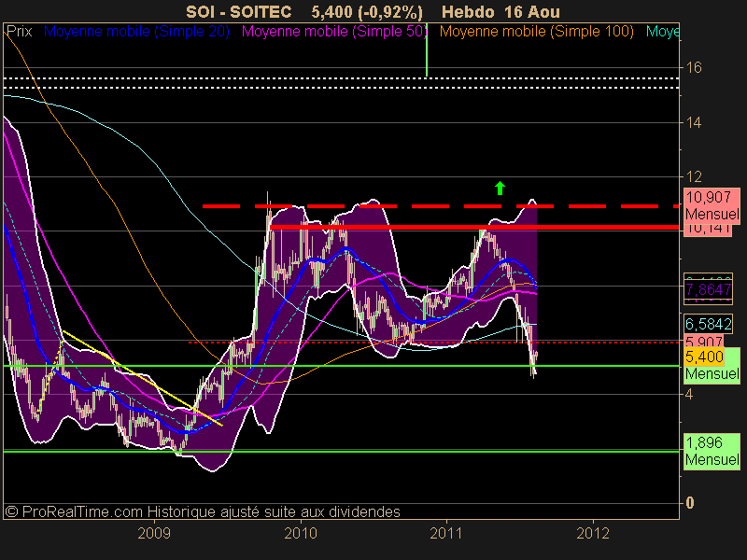Click the 2010 label on time axis
Image resolution: width=747 pixels, height=560 pixels.
point(301,533)
